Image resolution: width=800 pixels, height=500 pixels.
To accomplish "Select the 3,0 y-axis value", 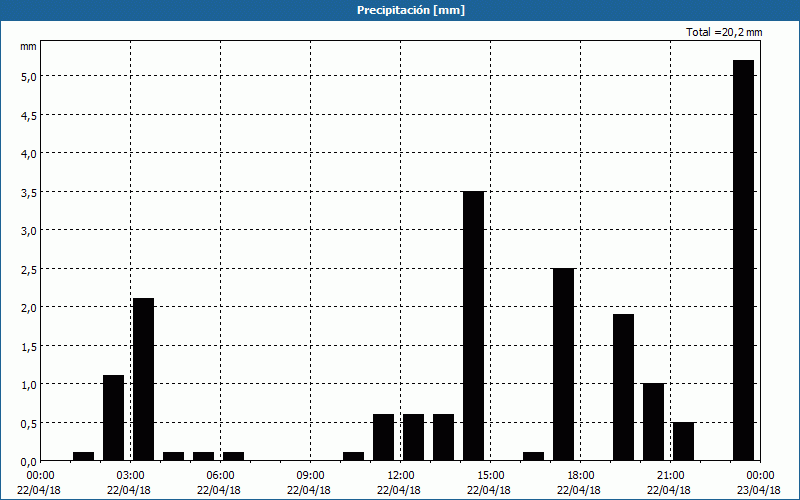I will click(28, 231).
